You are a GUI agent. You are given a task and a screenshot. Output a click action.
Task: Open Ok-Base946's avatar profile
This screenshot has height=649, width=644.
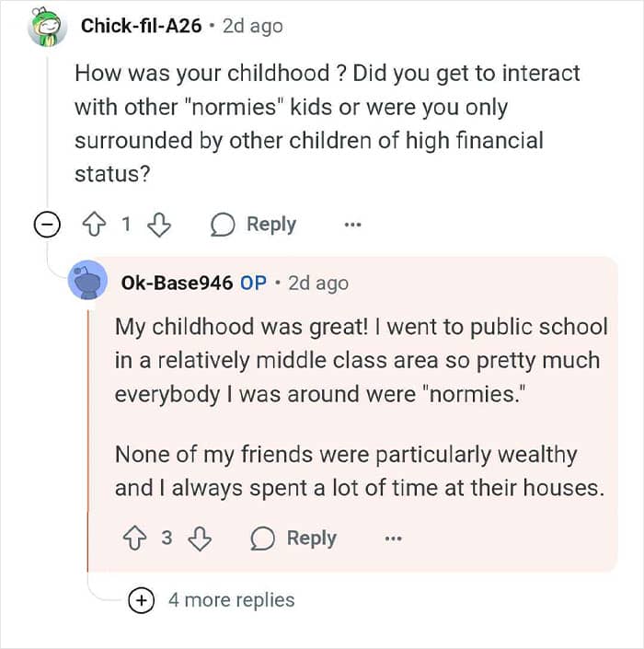pos(87,280)
